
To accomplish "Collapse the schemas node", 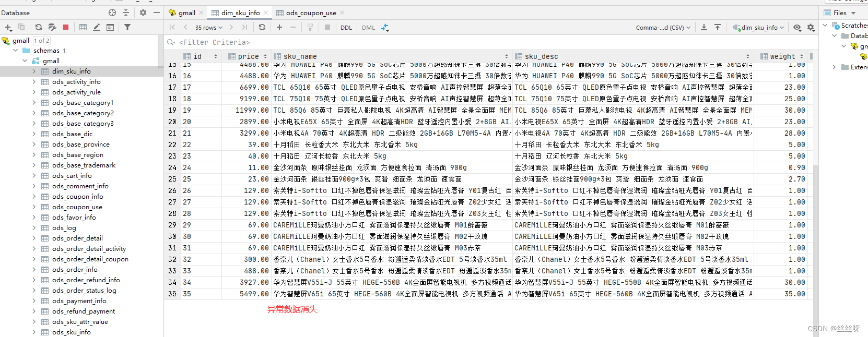I will pos(15,51).
